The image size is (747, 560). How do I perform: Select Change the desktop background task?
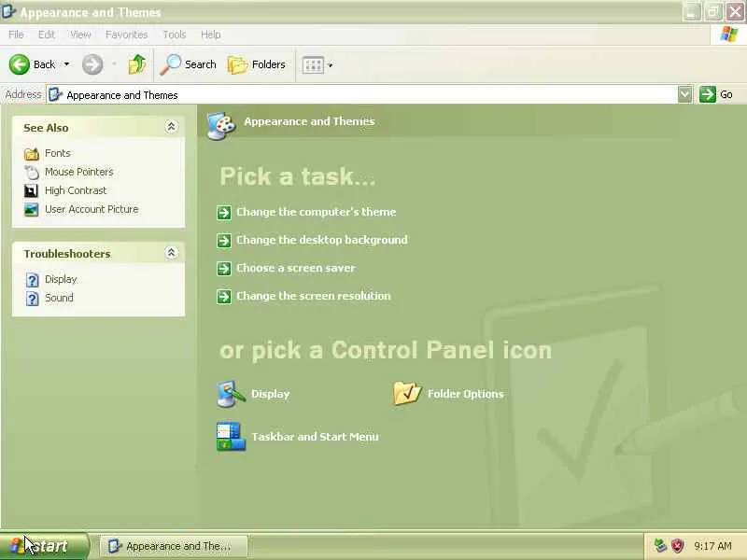click(322, 240)
